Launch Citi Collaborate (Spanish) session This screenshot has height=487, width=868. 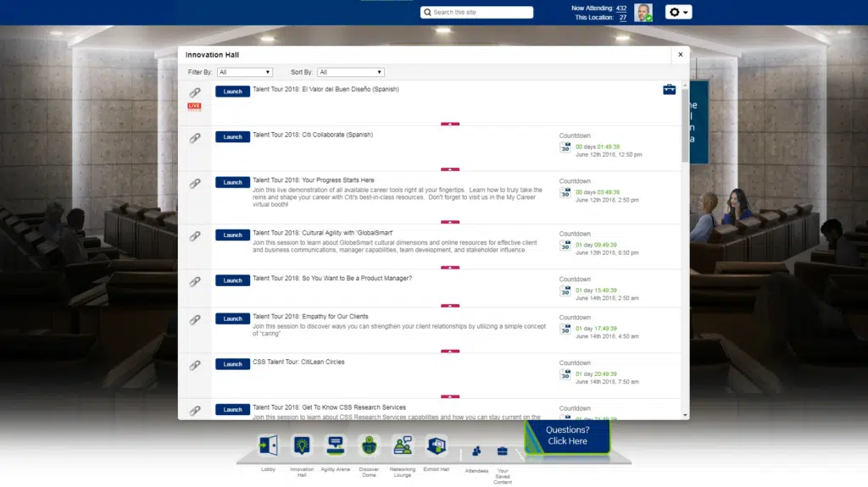tap(232, 136)
